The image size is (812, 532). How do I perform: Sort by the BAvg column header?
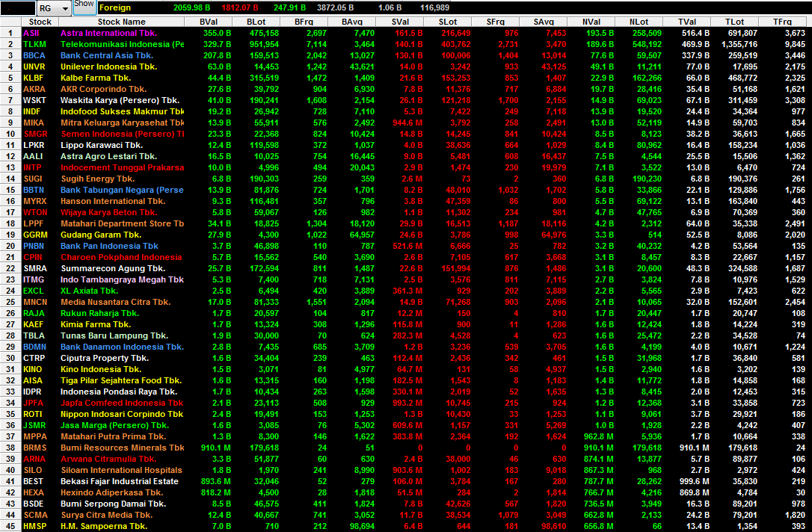[x=351, y=22]
